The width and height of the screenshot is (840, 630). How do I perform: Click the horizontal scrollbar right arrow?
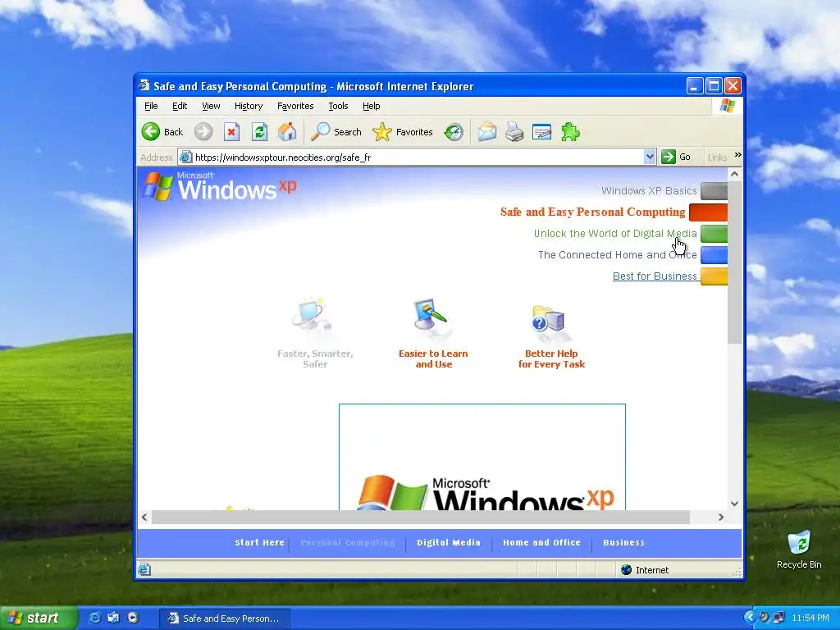point(721,517)
